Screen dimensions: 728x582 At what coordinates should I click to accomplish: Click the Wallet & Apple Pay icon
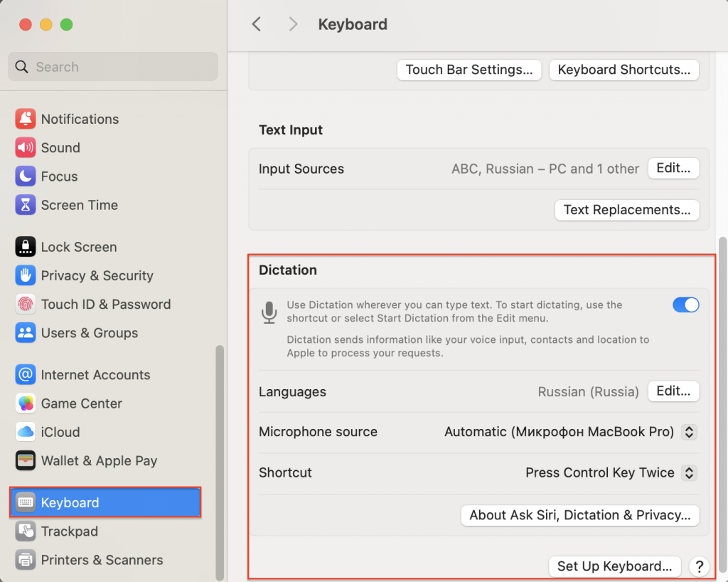(26, 460)
